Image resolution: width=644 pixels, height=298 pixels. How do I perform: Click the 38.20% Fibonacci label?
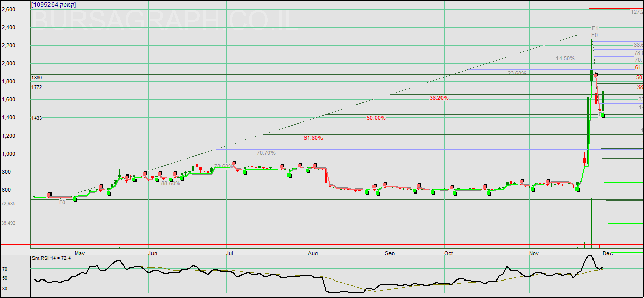439,98
